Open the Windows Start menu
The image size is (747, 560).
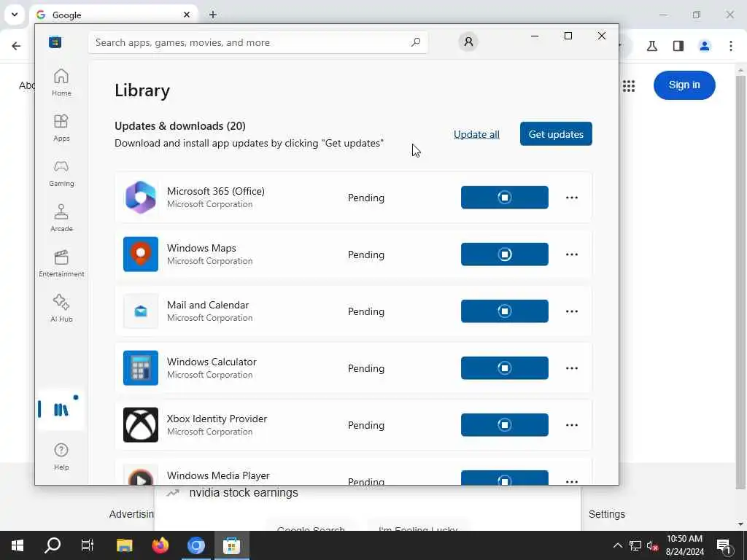point(18,545)
